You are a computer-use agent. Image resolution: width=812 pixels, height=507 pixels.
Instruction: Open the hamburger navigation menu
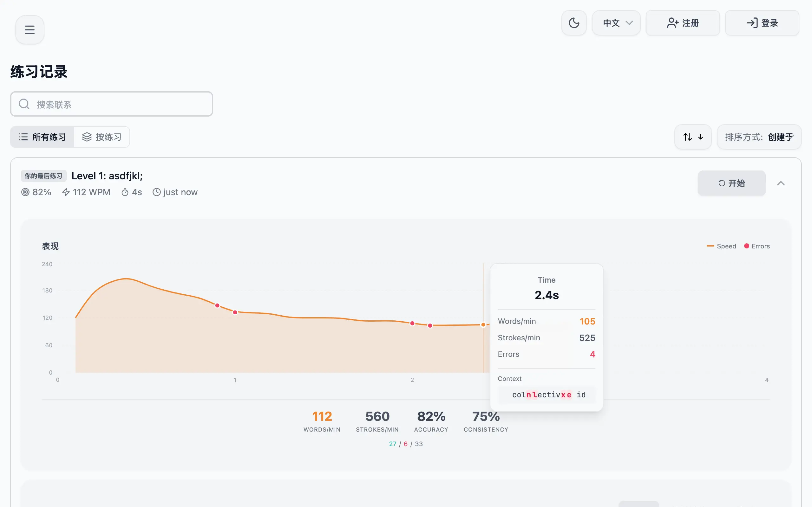click(29, 29)
